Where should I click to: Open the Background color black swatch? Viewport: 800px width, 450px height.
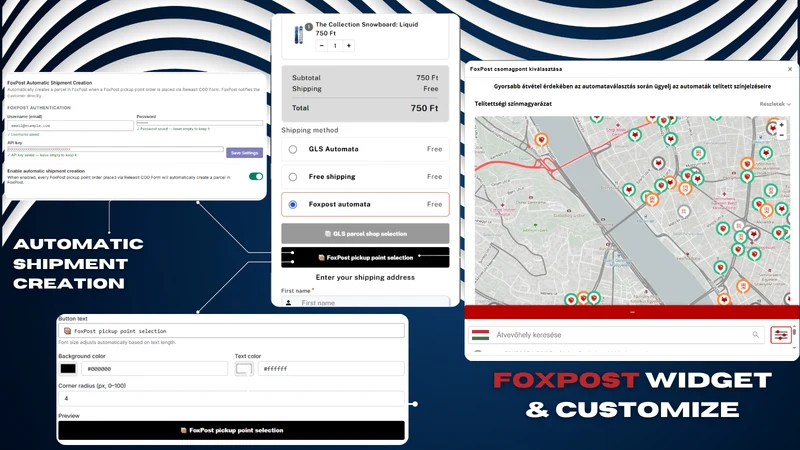click(68, 368)
